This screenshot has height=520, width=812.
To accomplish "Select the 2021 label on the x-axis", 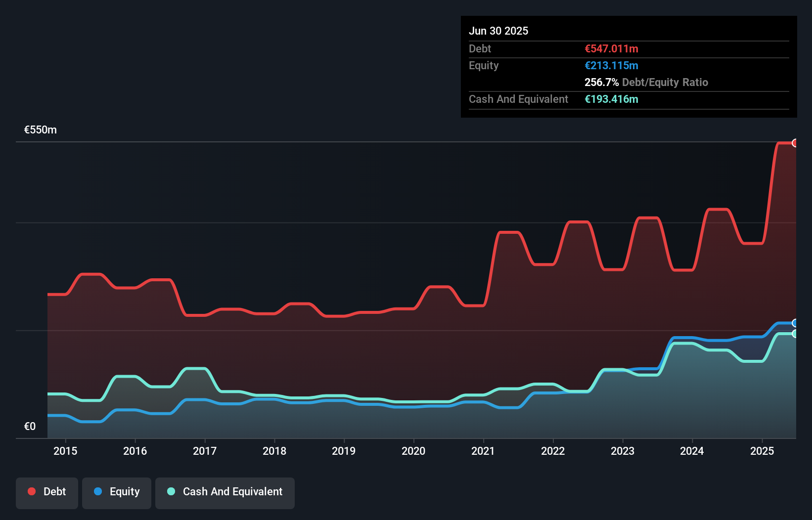I will [x=483, y=451].
